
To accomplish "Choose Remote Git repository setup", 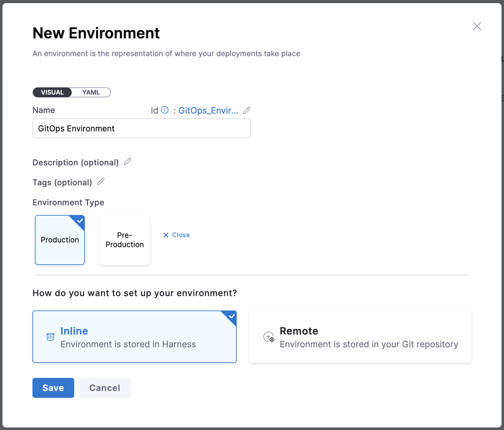I will pyautogui.click(x=360, y=336).
